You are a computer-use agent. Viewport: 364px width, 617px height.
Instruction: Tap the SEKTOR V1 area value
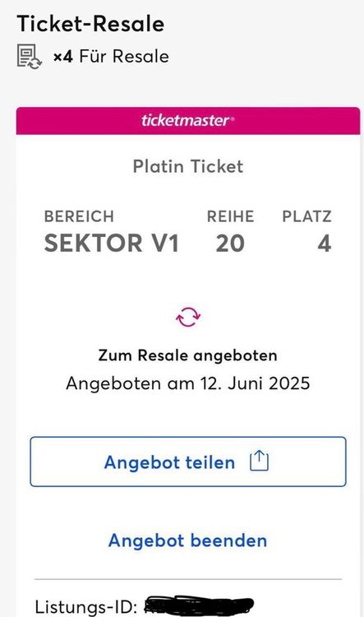click(x=111, y=244)
